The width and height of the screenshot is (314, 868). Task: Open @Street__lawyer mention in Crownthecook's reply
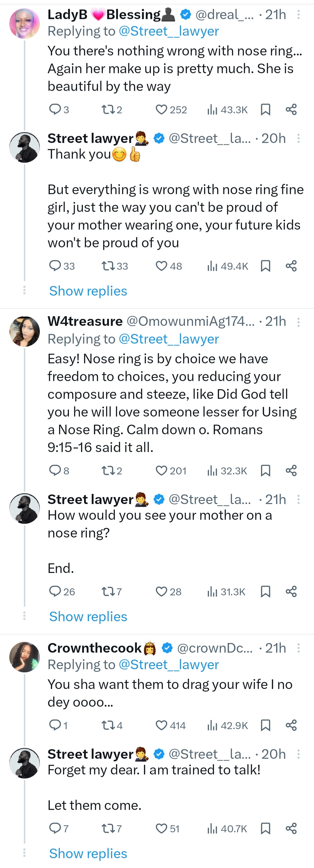tap(168, 665)
